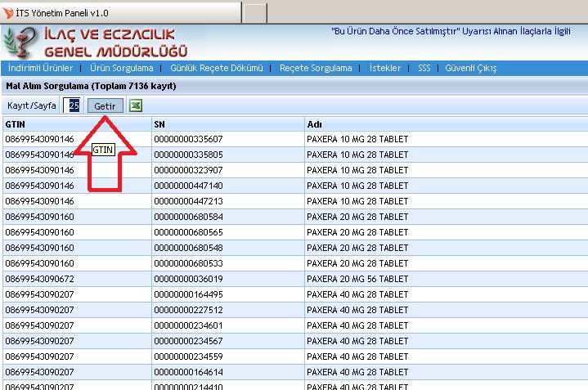This screenshot has width=588, height=390.
Task: Click GTIN in the 00000000335607 row
Action: 40,139
